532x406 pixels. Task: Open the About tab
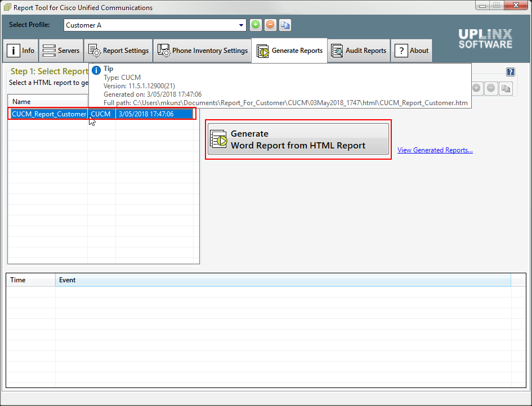pyautogui.click(x=412, y=51)
